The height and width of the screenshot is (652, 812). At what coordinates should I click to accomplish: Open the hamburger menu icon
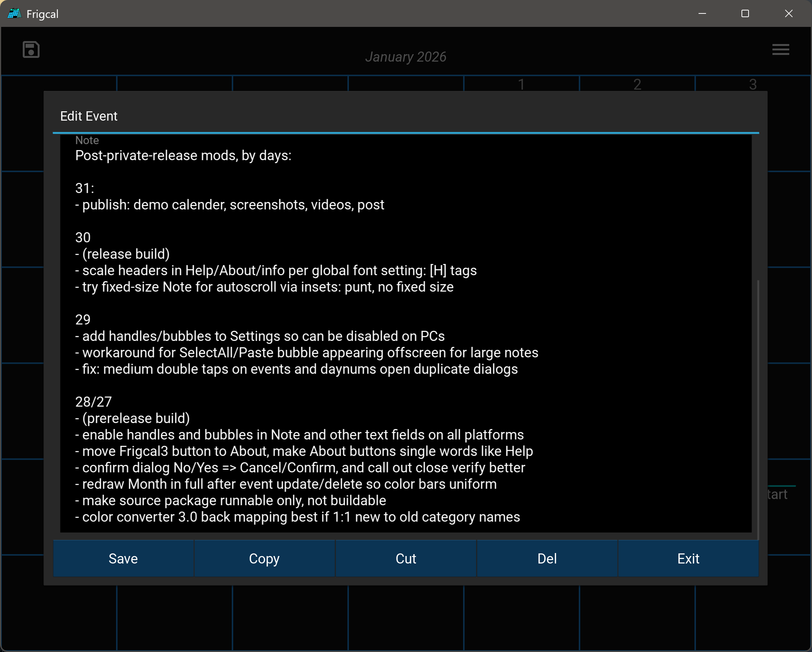pyautogui.click(x=780, y=50)
